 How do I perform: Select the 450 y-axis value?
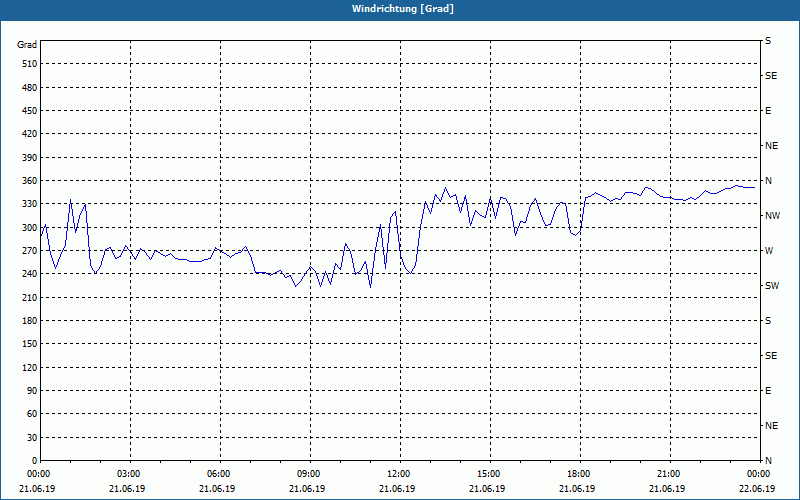click(30, 111)
